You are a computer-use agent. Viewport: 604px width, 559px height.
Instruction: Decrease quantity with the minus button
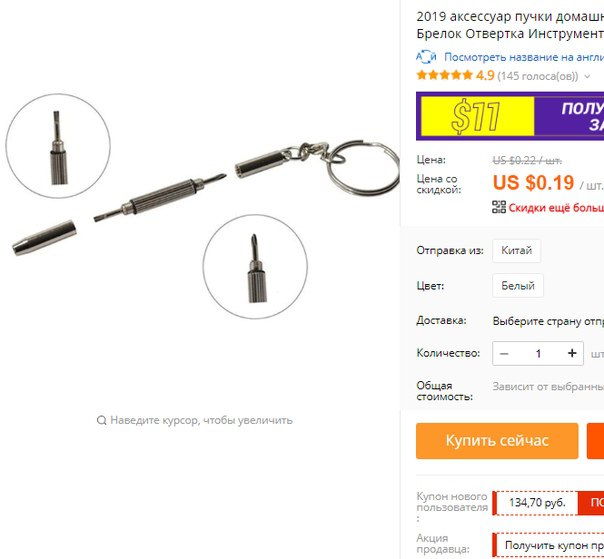(504, 353)
